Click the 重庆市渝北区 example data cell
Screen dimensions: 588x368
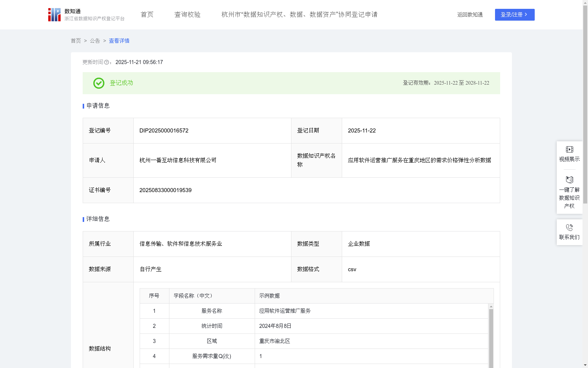(x=274, y=341)
